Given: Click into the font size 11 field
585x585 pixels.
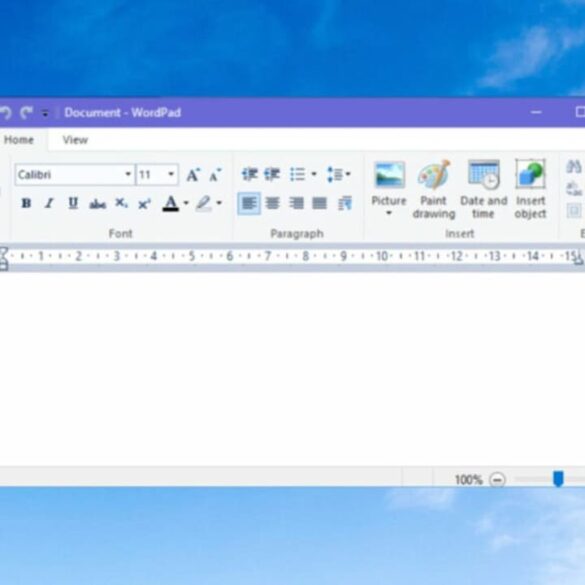Looking at the screenshot, I should coord(151,174).
